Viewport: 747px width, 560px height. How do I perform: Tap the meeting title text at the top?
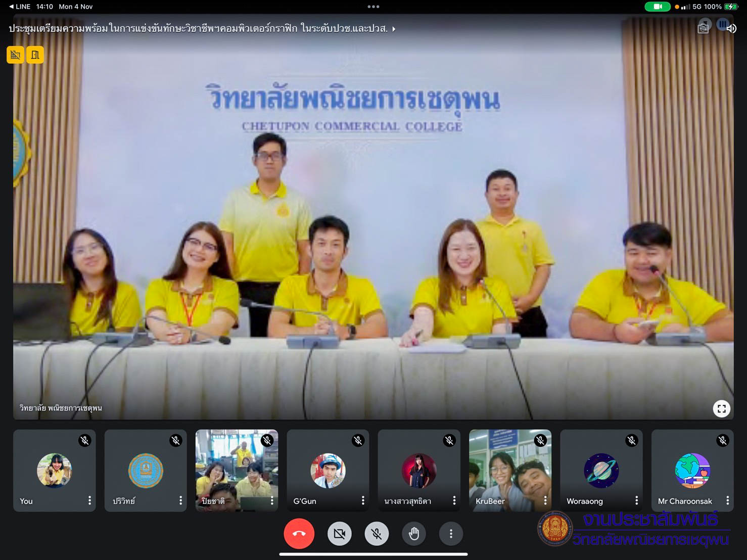point(198,29)
